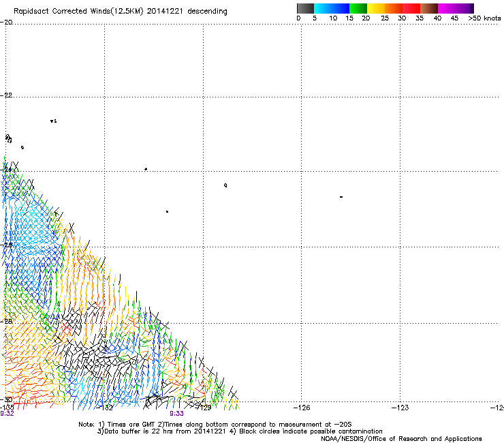Click the island cluster marker below -22 latitude
Viewport: 504px width, 443px height.
click(x=53, y=121)
